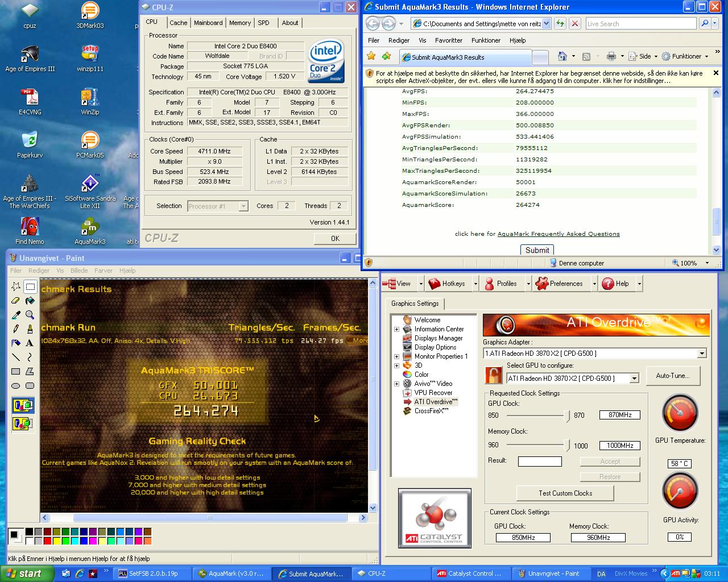Image resolution: width=728 pixels, height=582 pixels.
Task: Click the Home icon in Internet Explorer
Action: click(562, 56)
